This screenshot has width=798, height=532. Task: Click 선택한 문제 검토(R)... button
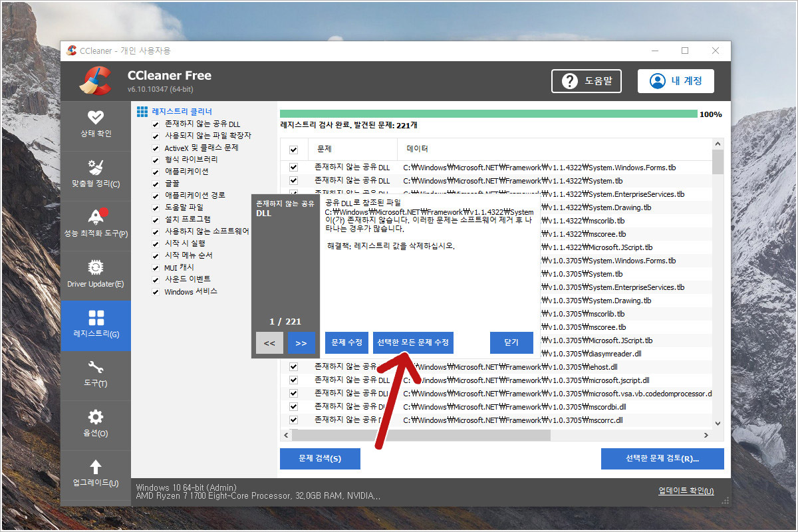(662, 459)
